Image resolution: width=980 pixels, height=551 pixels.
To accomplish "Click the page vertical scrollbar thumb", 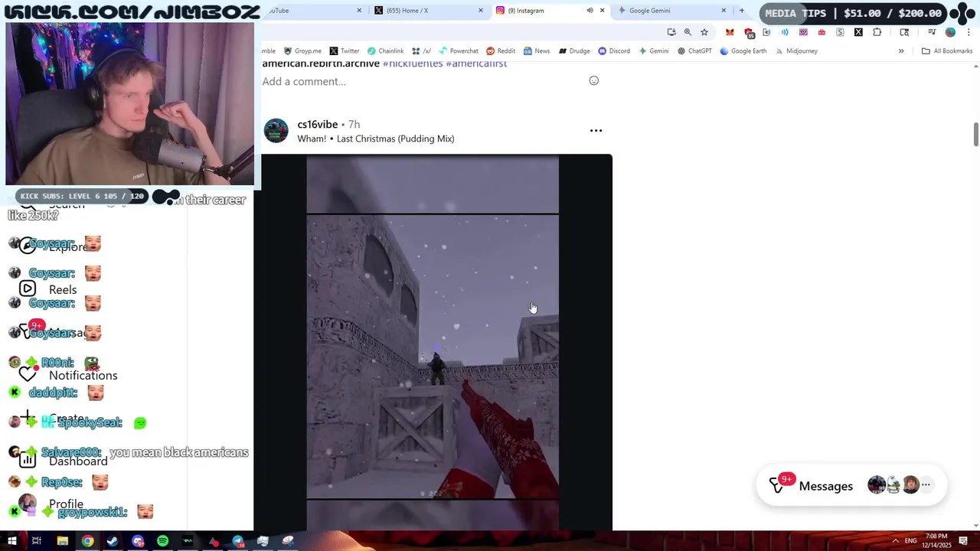I will click(x=976, y=134).
